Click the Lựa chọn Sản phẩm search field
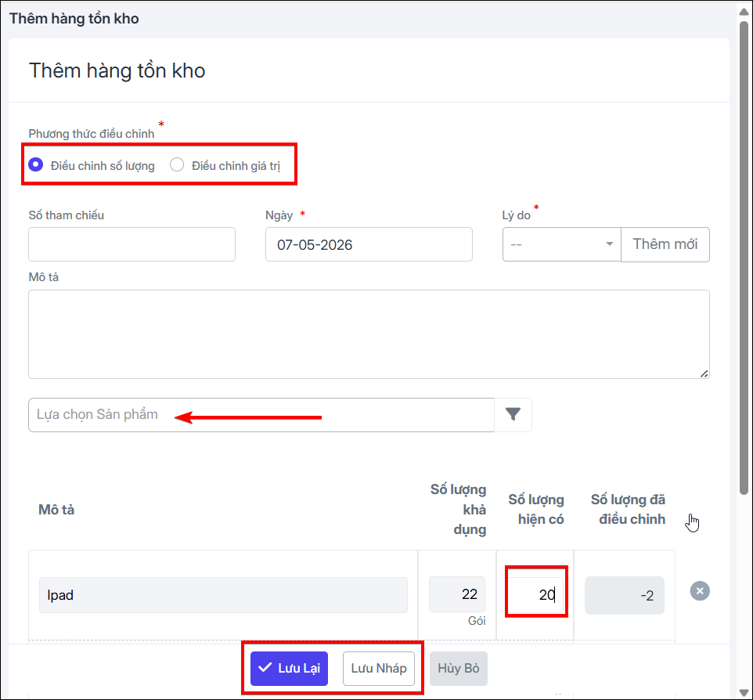 261,415
